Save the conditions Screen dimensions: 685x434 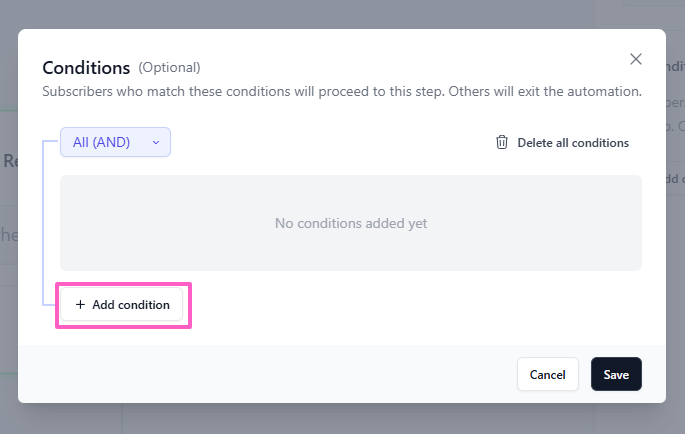(x=616, y=374)
